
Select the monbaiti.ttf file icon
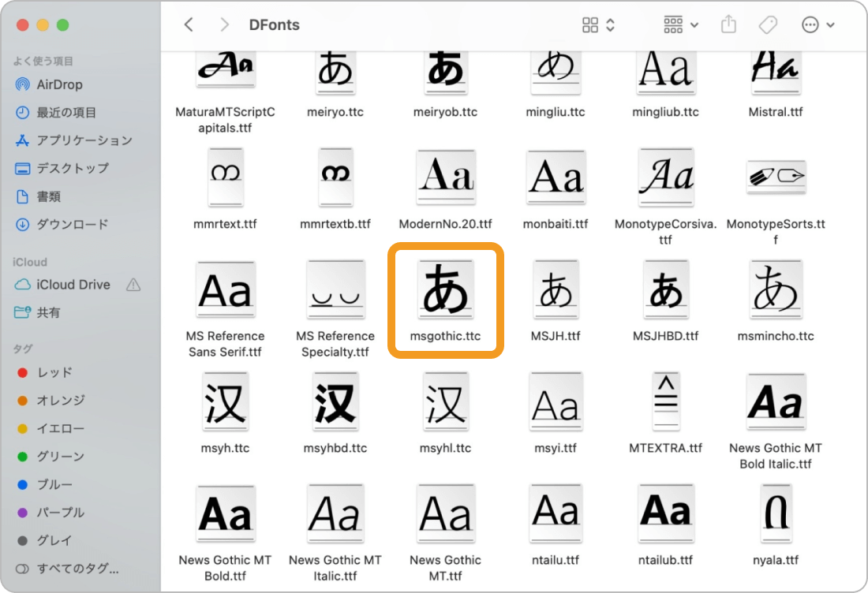556,177
